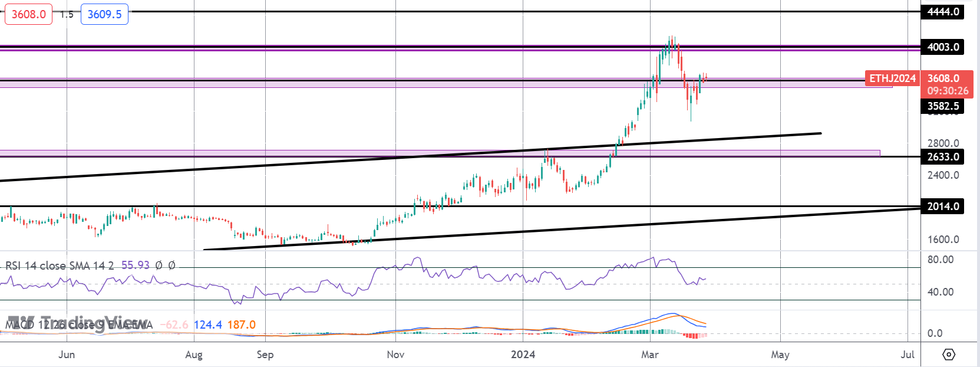Select the ETHJ2024 symbol tag
Viewport: 980px width, 367px height.
click(x=892, y=78)
